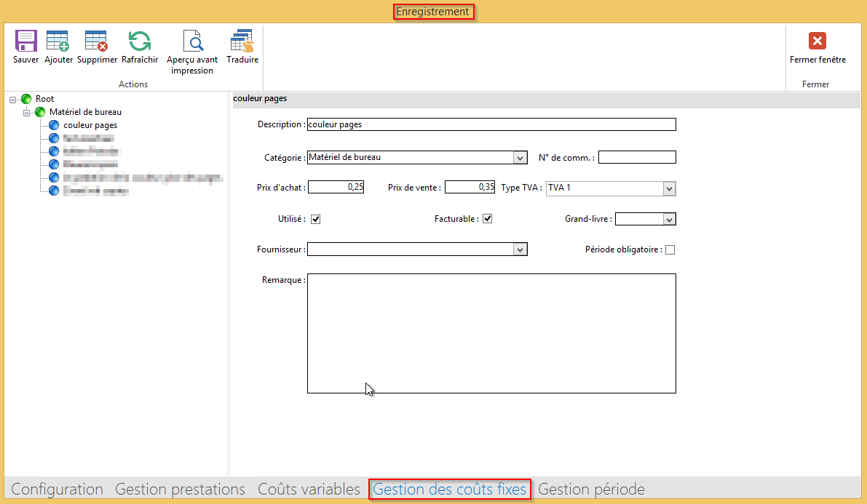Refresh data with the Rafraîchir icon
The width and height of the screenshot is (867, 504).
(139, 41)
